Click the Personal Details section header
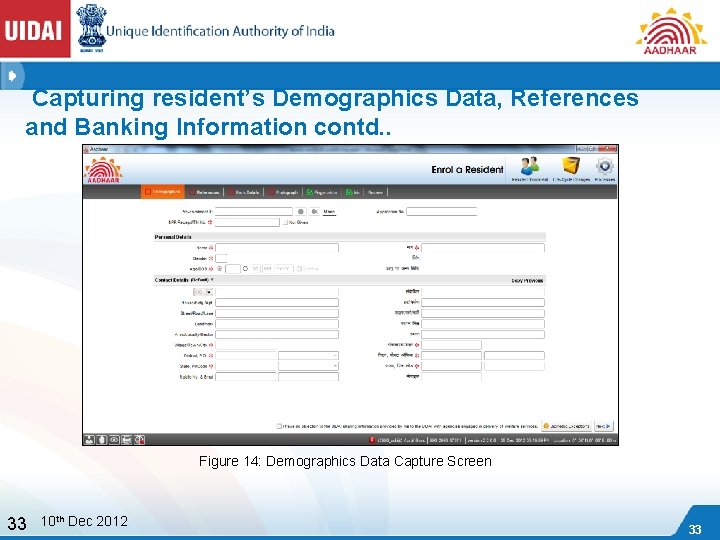The image size is (720, 540). coord(349,237)
